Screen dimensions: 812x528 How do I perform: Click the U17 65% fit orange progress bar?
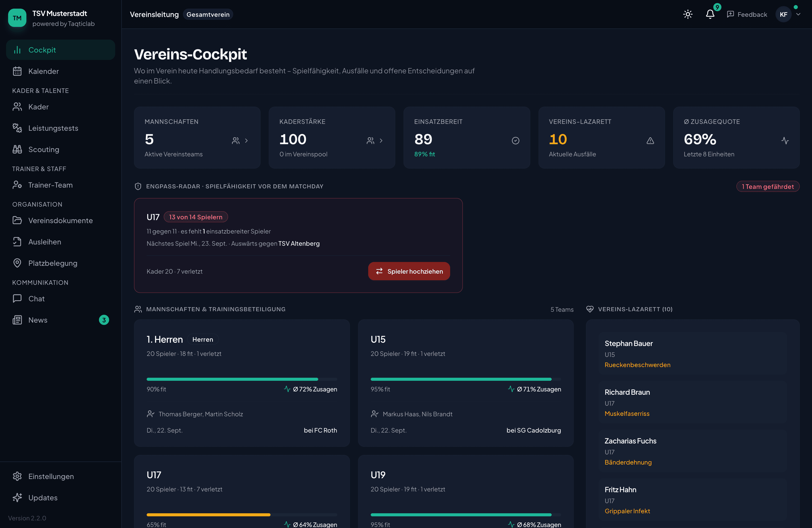point(242,515)
